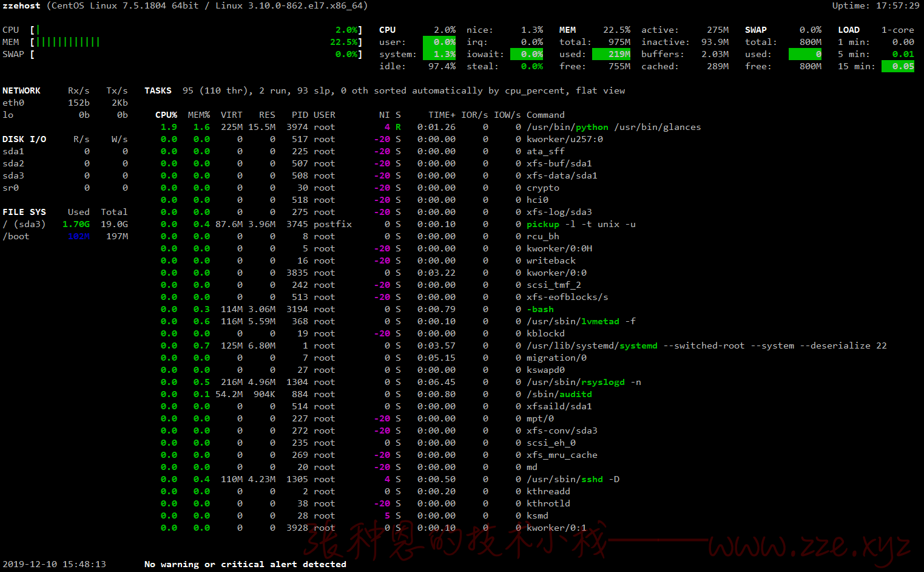The image size is (924, 572).
Task: Click the sr0 disk row
Action: tap(65, 188)
